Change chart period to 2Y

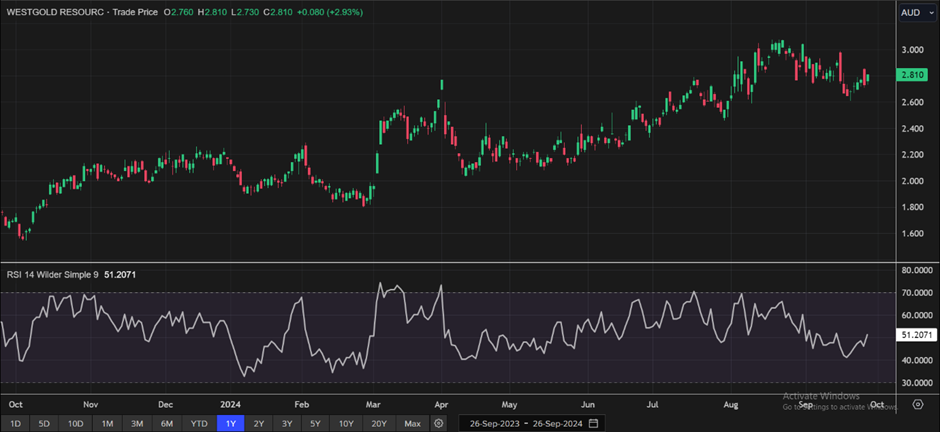pos(259,423)
